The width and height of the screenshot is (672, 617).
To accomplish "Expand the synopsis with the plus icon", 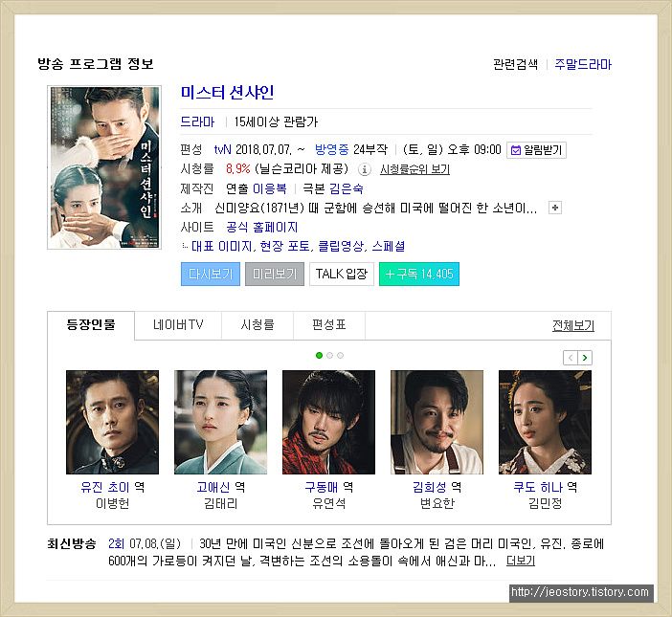I will pos(555,208).
